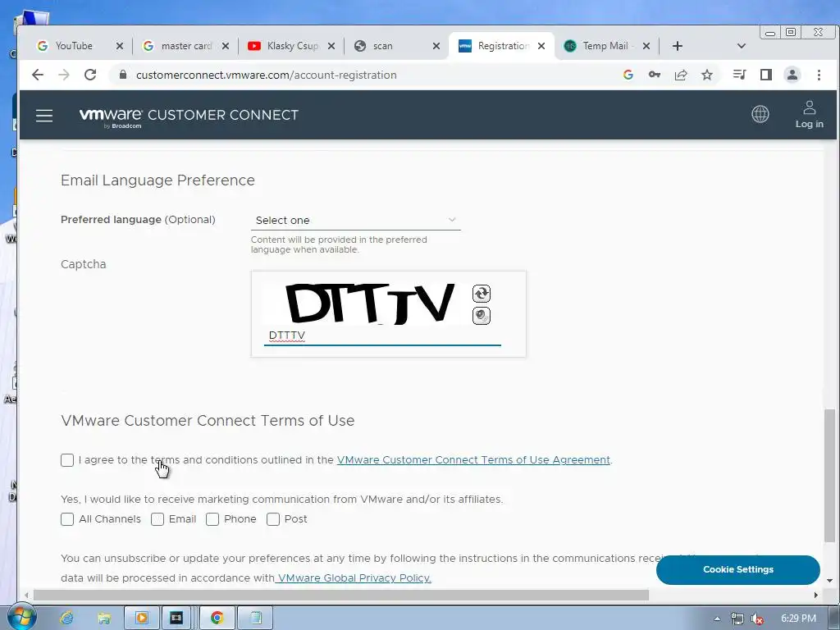
Task: Check the Post marketing box
Action: click(273, 519)
